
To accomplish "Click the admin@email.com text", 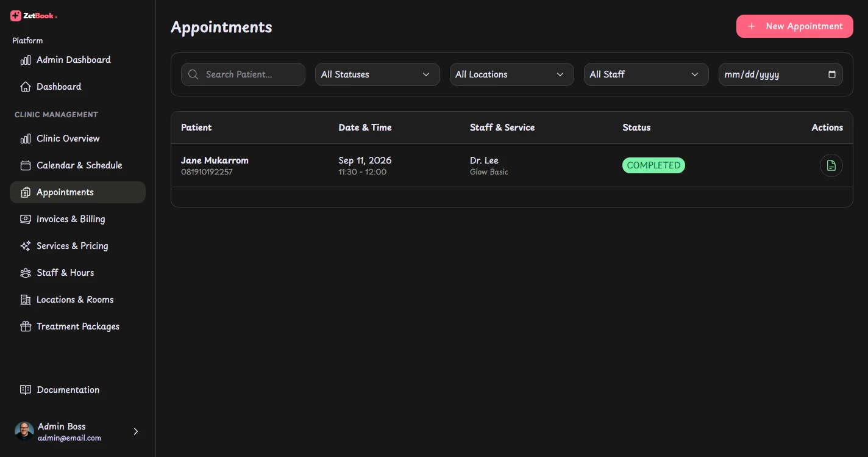I will pos(69,438).
